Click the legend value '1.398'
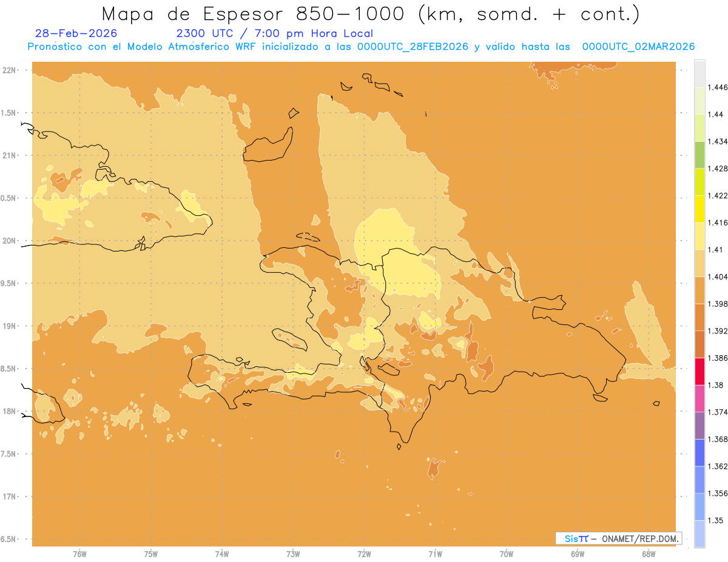Image resolution: width=728 pixels, height=562 pixels. pos(717,304)
